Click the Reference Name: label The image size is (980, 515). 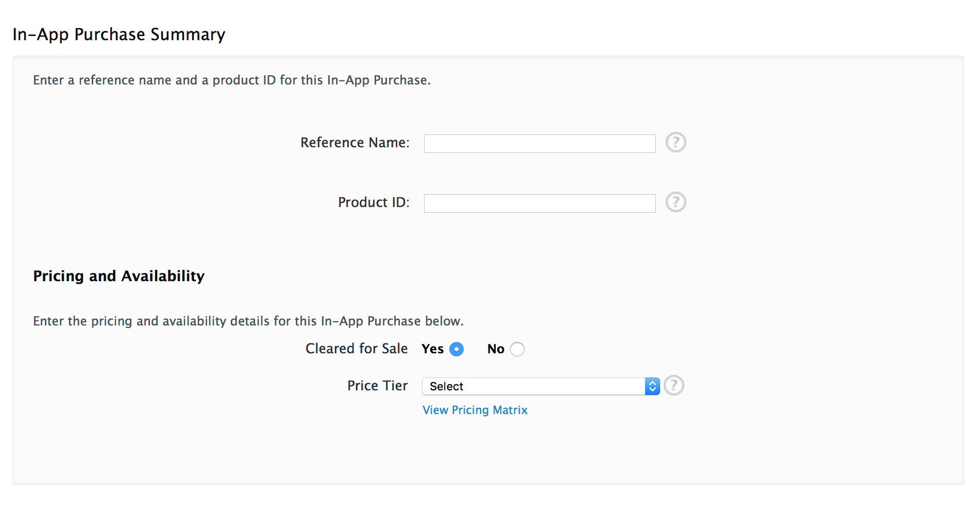pyautogui.click(x=355, y=143)
